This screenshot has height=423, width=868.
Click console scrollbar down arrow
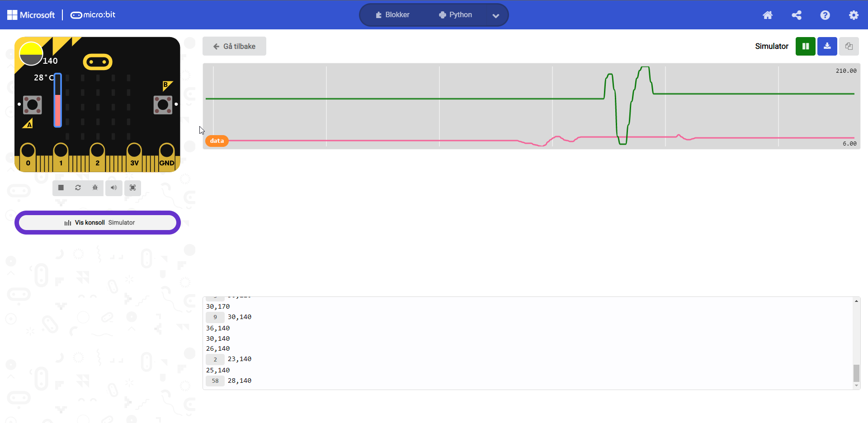pos(856,385)
